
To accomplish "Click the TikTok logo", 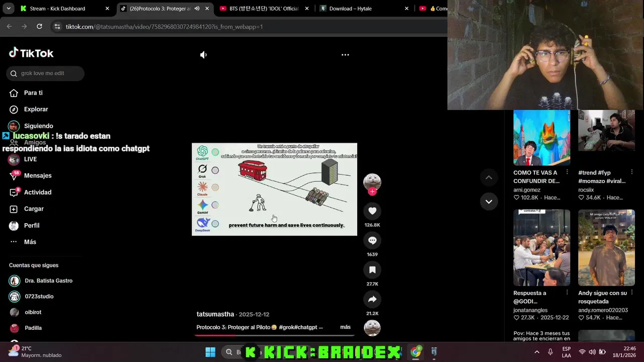I will (31, 53).
